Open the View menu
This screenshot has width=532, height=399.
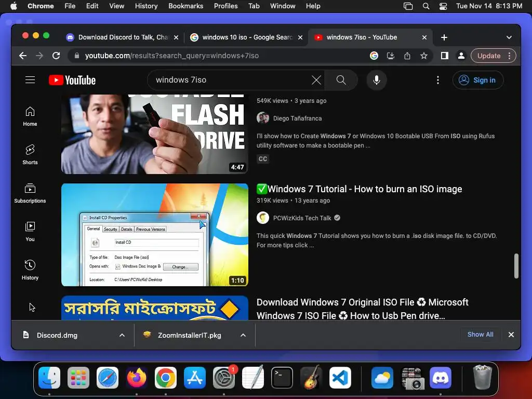pos(116,6)
